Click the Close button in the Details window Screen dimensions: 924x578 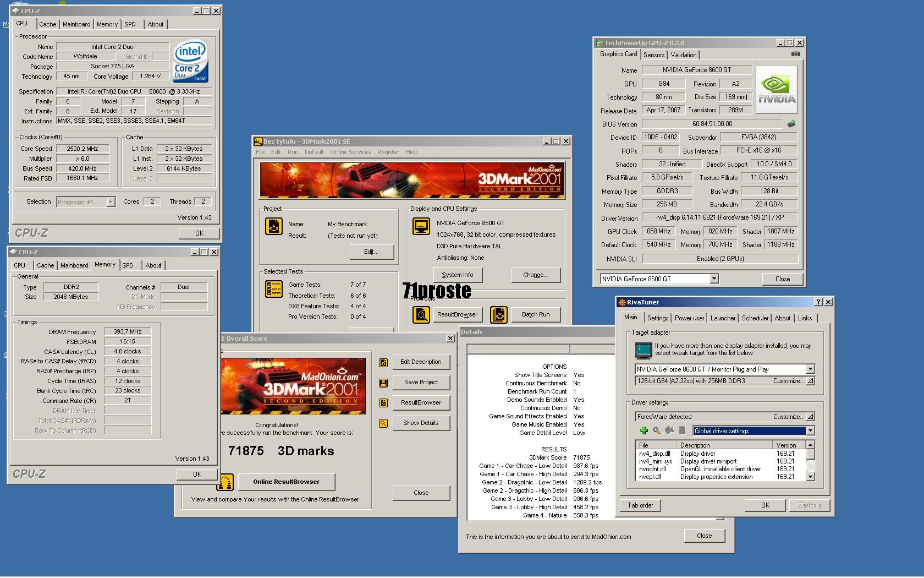tap(704, 536)
